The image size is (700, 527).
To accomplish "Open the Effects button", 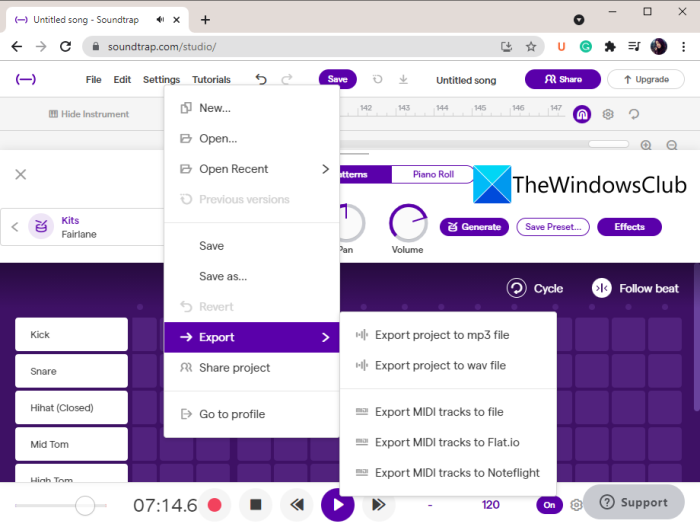I will [629, 227].
